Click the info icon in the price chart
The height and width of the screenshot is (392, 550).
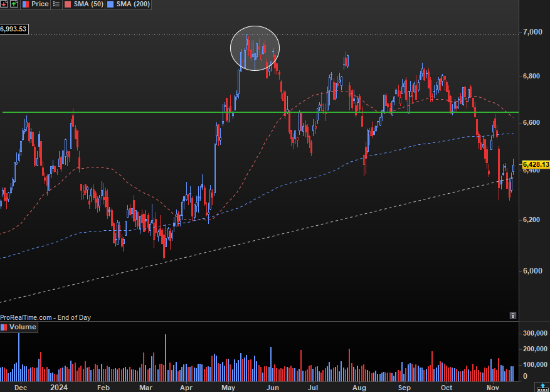[513, 315]
